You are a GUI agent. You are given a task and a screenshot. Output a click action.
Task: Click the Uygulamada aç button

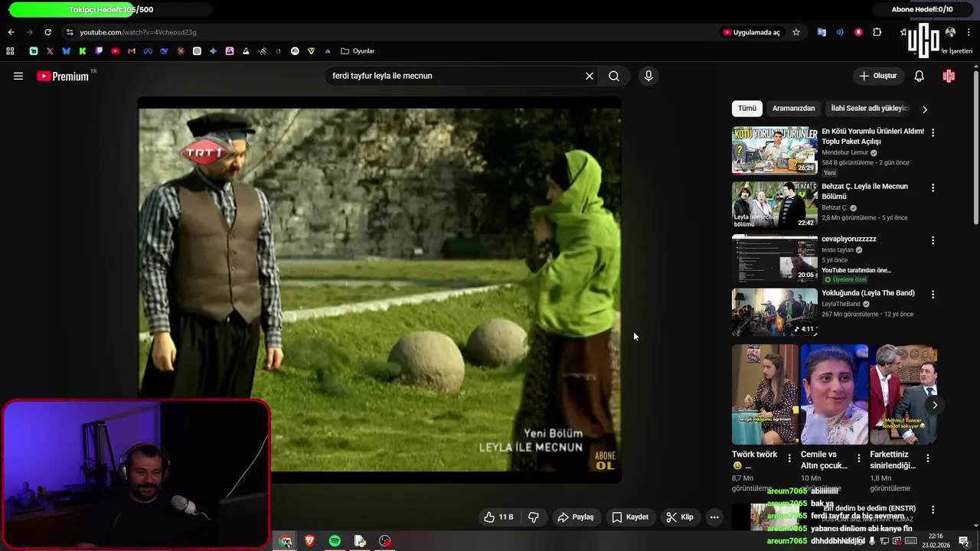tap(751, 32)
